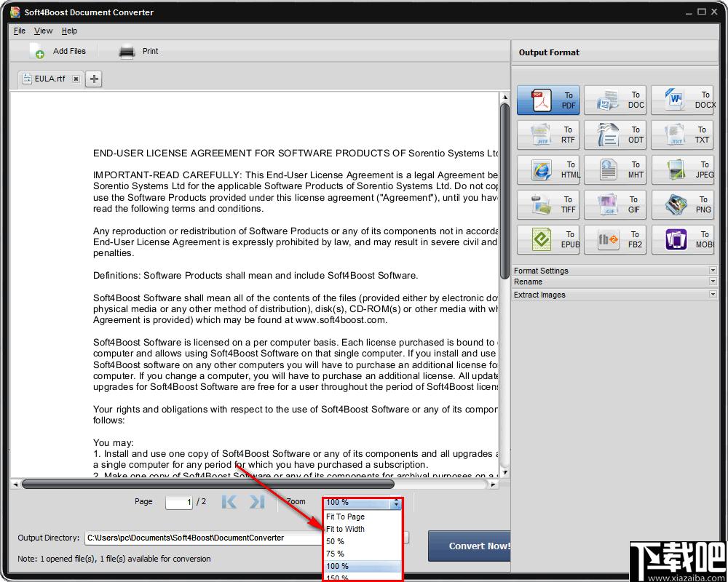Click the Print toolbar button
The height and width of the screenshot is (582, 728).
[138, 51]
